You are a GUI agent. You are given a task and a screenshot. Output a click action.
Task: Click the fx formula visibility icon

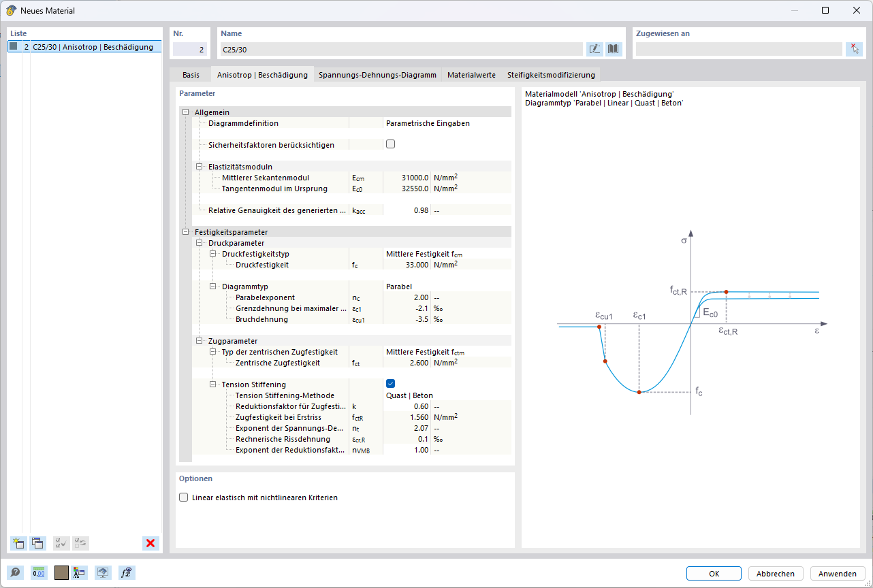click(126, 573)
